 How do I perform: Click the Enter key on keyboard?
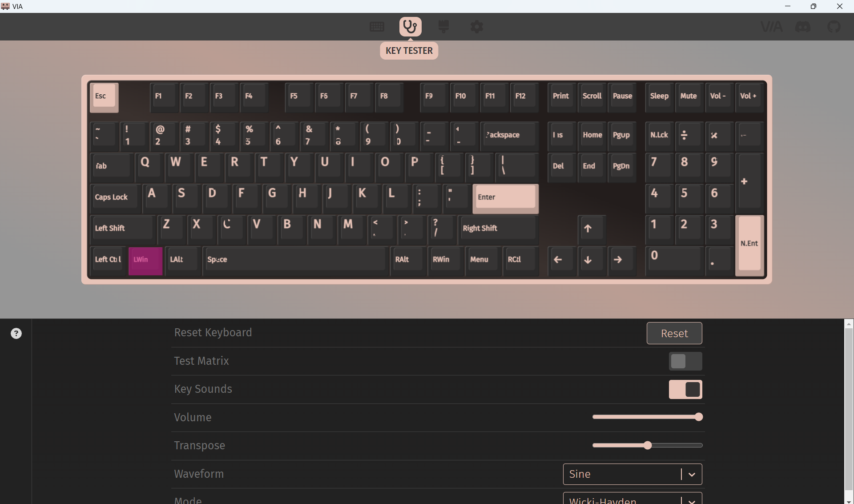506,198
